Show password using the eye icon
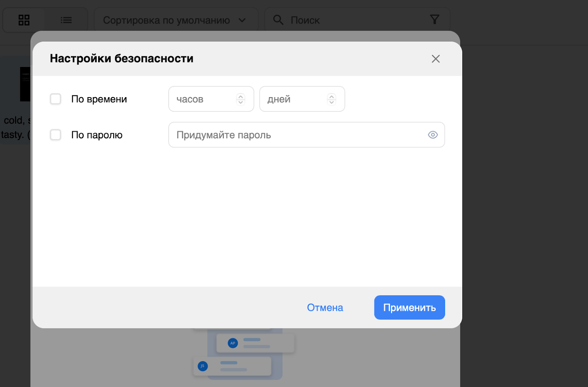The image size is (588, 387). (x=433, y=135)
